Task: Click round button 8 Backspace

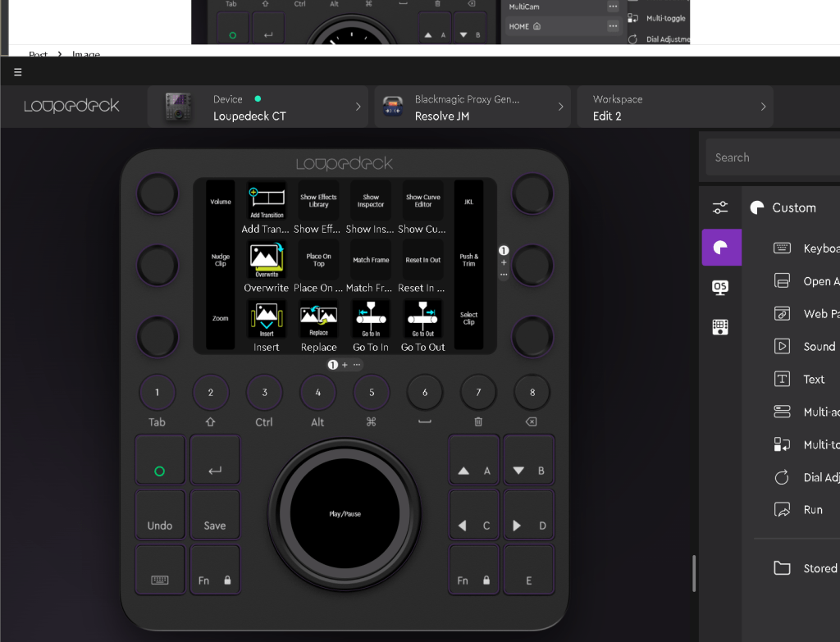Action: [x=532, y=393]
